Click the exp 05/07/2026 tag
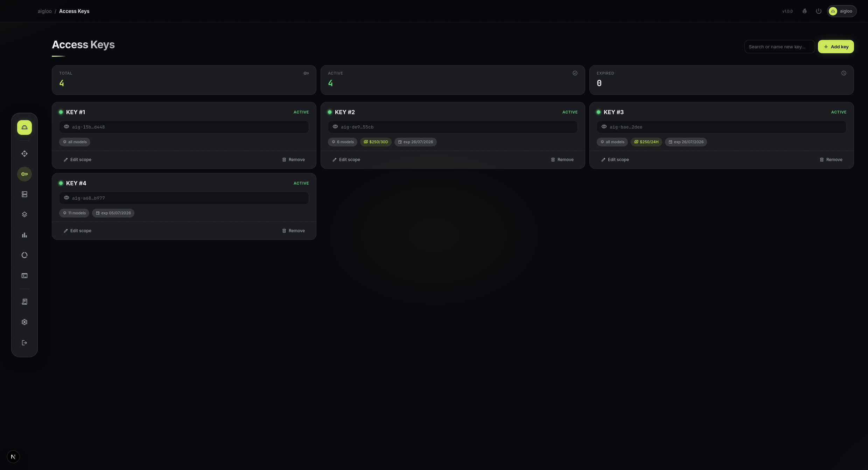Image resolution: width=868 pixels, height=470 pixels. tap(113, 213)
